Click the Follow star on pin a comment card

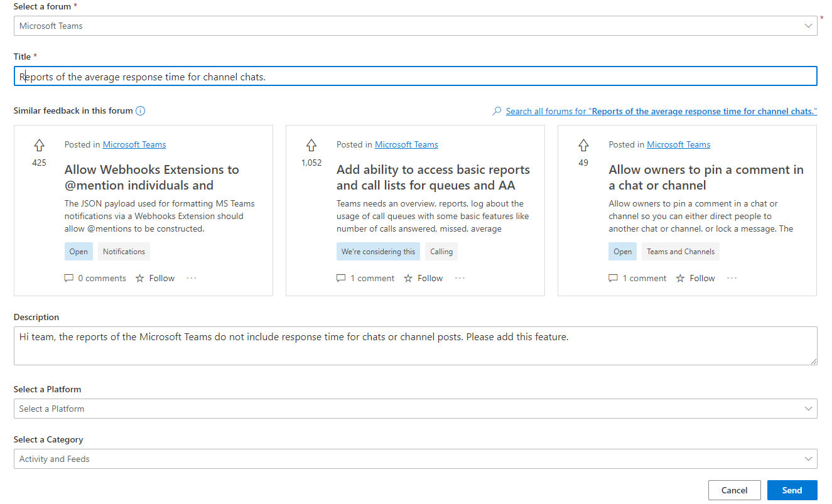coord(681,278)
